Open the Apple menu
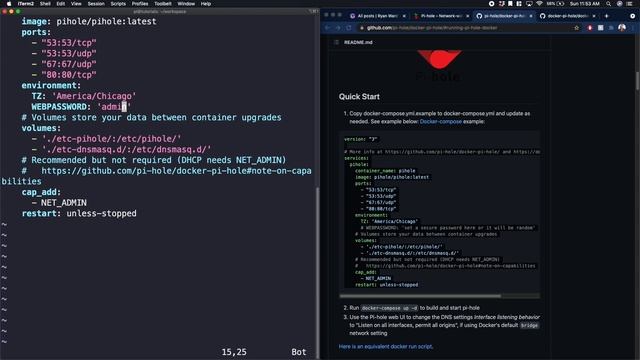 tap(9, 4)
